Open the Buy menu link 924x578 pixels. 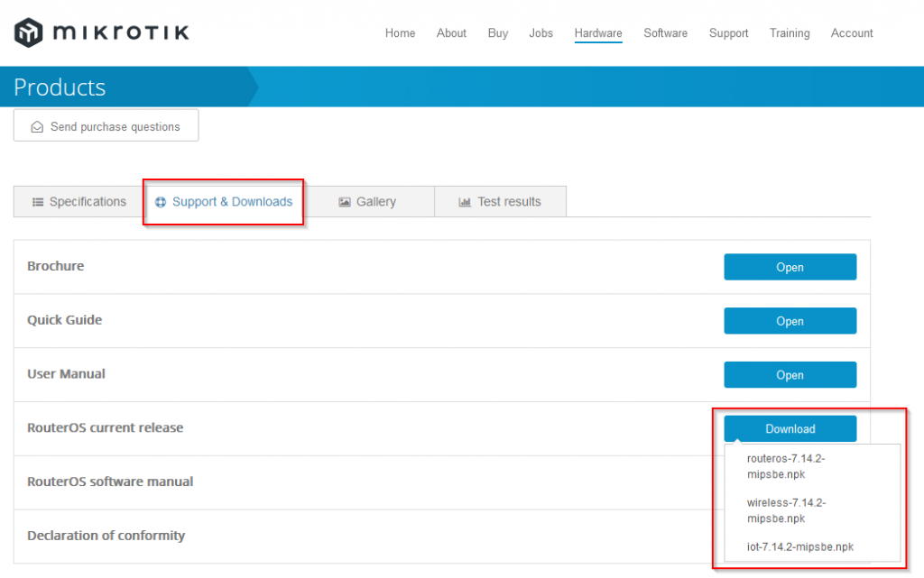click(x=498, y=33)
